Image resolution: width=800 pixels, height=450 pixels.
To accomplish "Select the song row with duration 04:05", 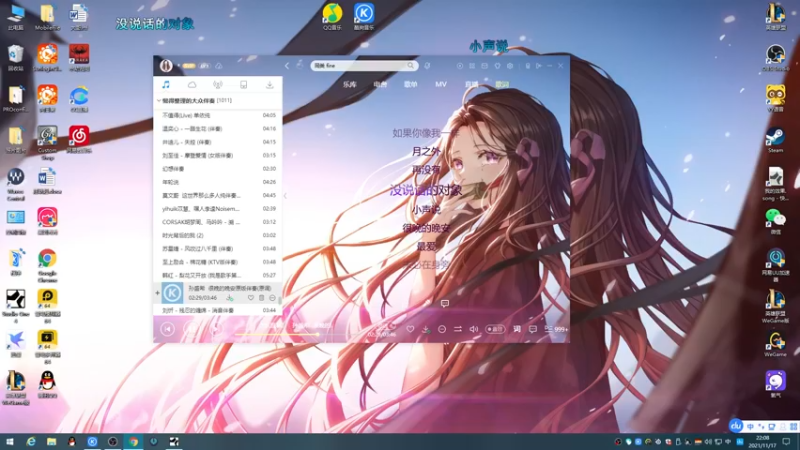I will 218,115.
